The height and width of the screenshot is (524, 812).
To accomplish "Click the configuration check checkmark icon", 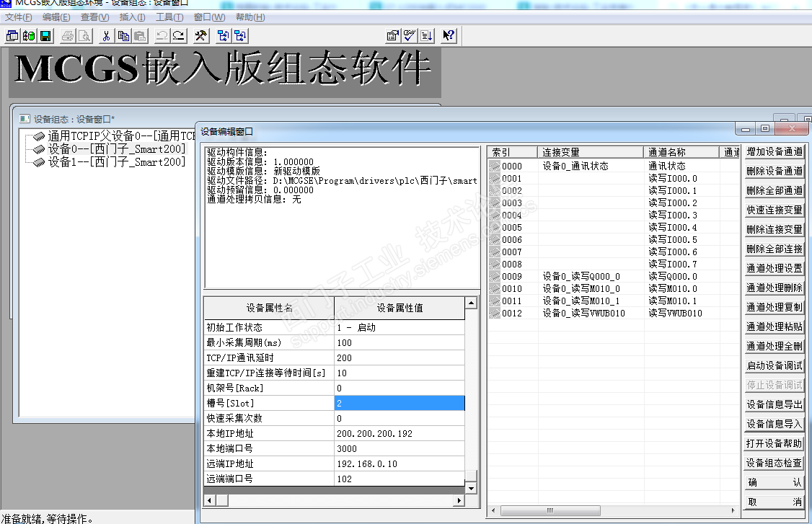I will point(410,36).
